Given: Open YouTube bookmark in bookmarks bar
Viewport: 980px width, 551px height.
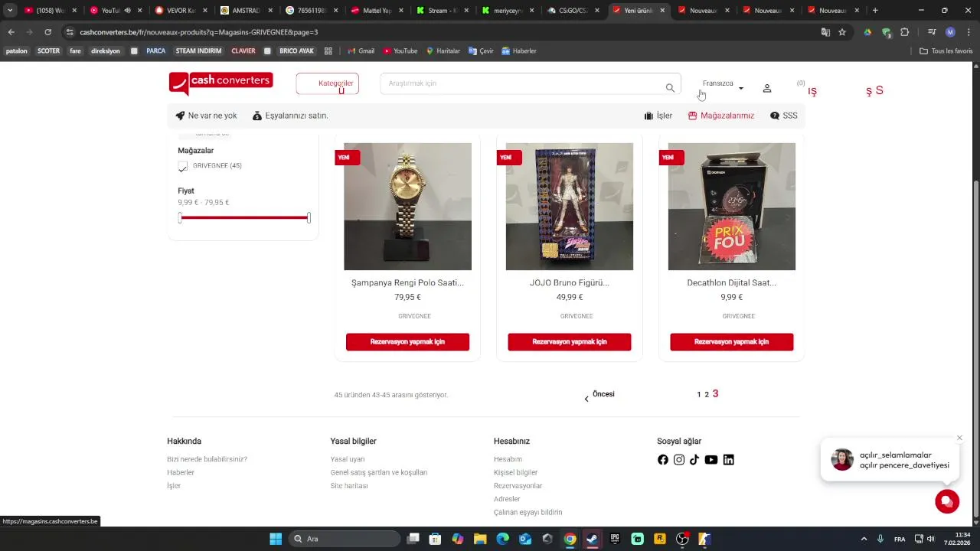Looking at the screenshot, I should tap(400, 51).
